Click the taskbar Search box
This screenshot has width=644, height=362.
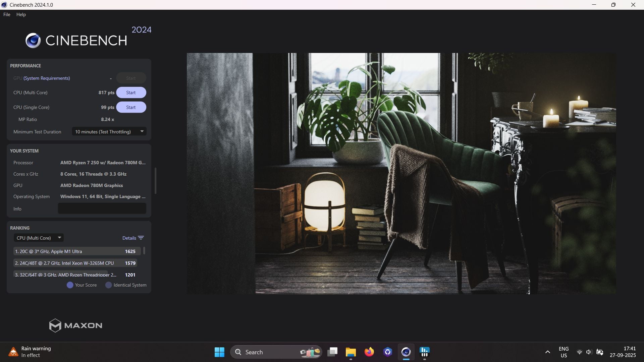tap(276, 352)
